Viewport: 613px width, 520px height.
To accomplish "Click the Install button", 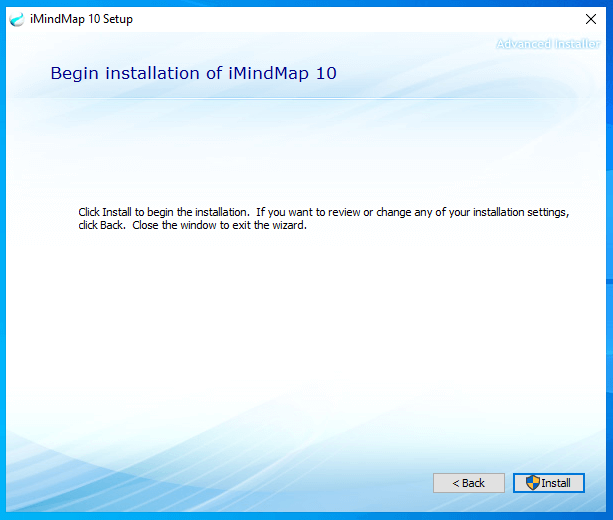I will (548, 483).
